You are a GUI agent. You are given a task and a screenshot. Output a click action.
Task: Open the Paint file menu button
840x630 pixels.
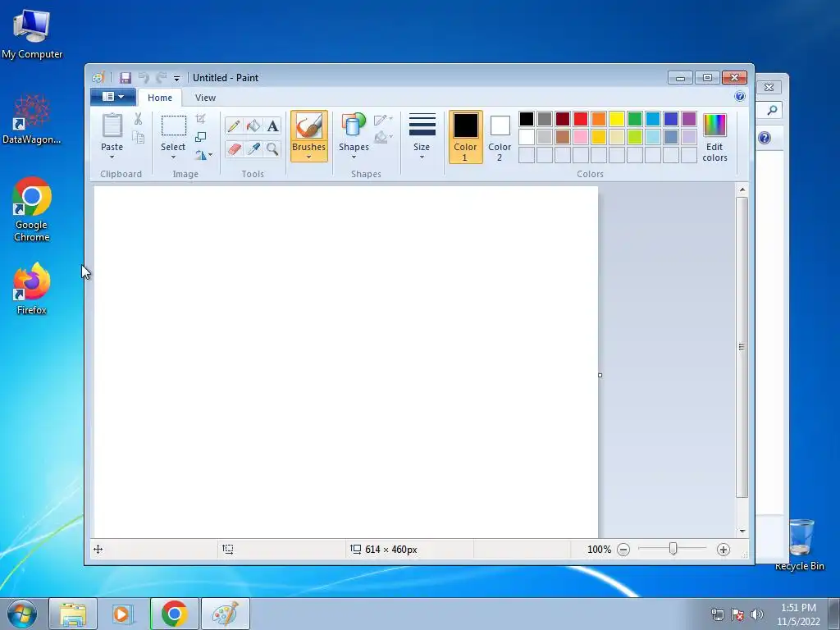pyautogui.click(x=113, y=97)
